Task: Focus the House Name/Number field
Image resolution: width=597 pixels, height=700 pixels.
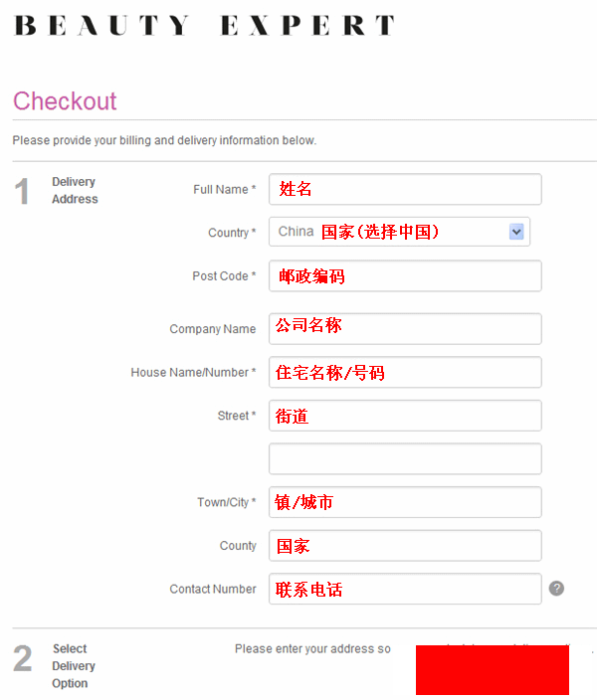Action: tap(405, 372)
